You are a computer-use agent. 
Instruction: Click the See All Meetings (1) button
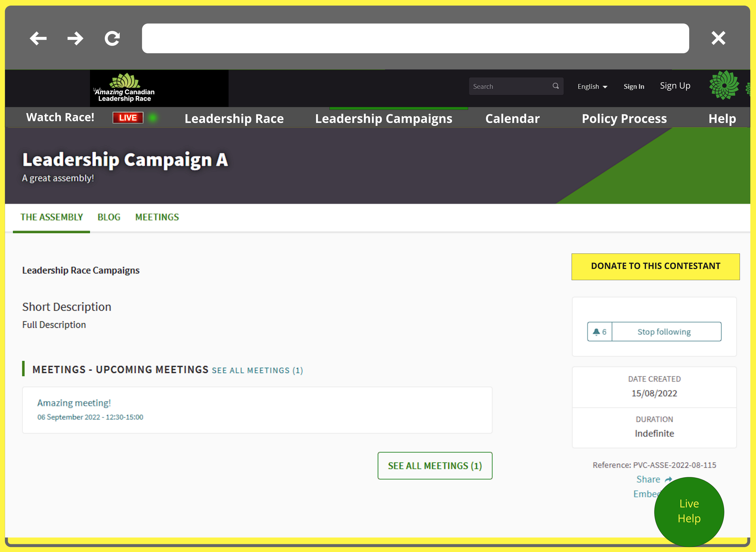(435, 466)
